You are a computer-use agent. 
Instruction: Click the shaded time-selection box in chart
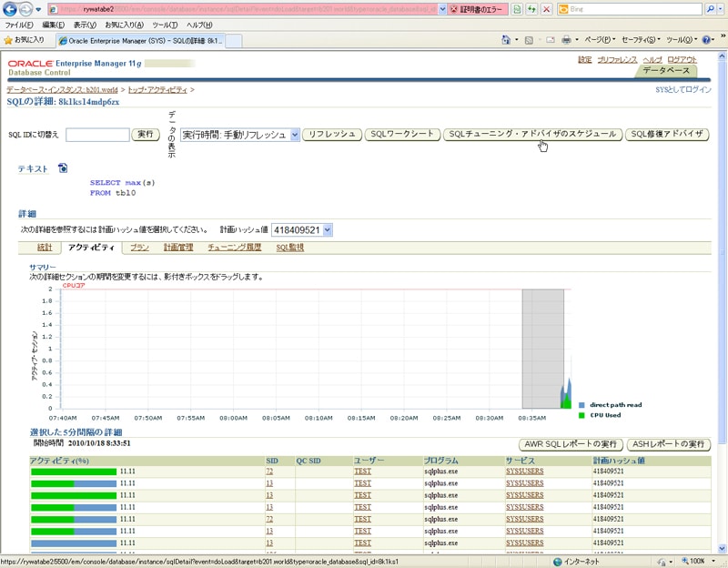[x=542, y=346]
